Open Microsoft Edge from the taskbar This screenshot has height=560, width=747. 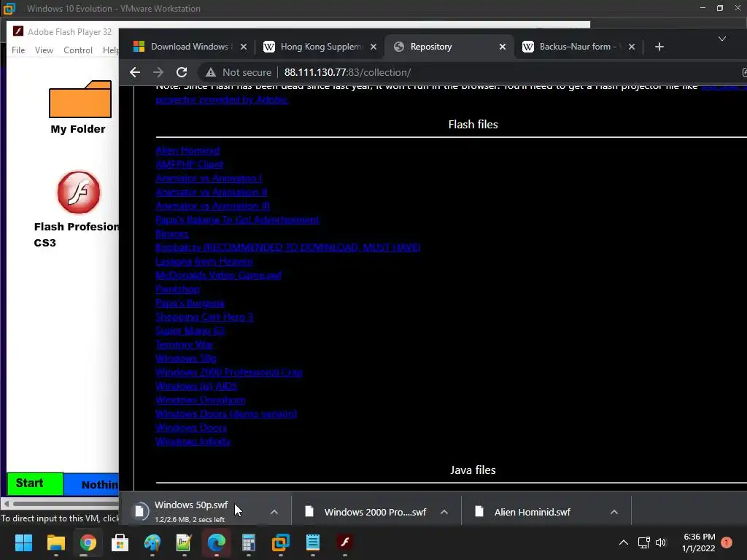216,542
